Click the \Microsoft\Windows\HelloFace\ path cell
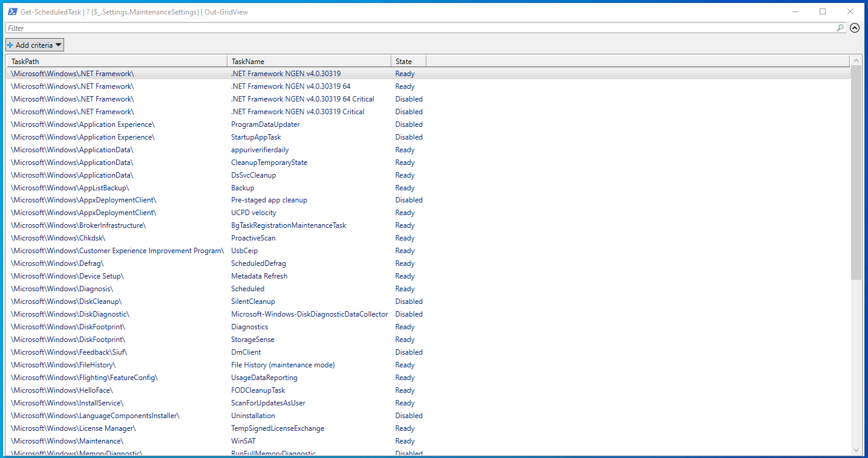This screenshot has height=458, width=868. [x=61, y=390]
